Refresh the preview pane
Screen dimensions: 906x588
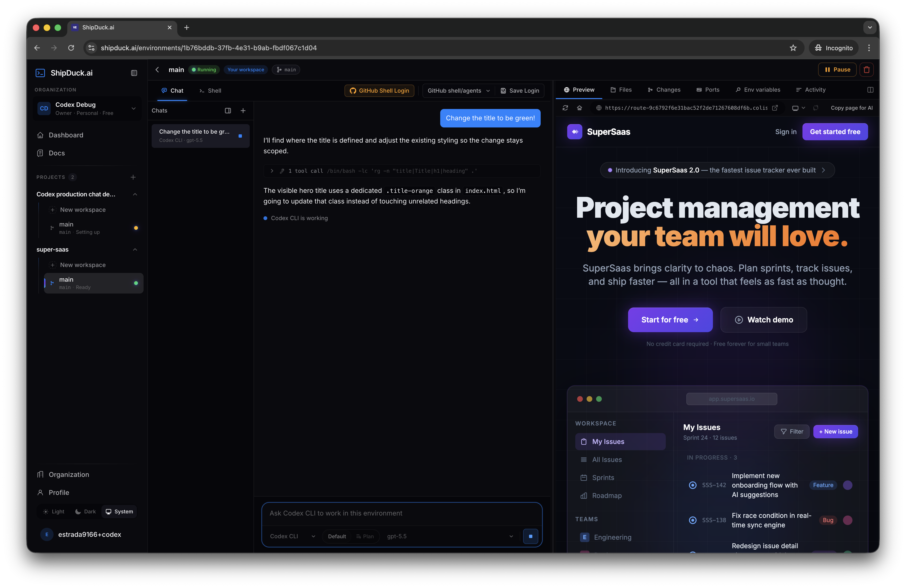(x=565, y=108)
